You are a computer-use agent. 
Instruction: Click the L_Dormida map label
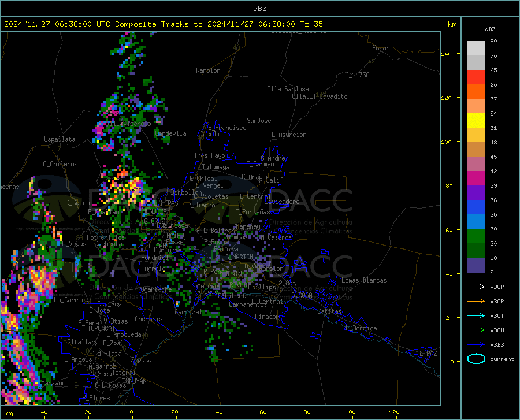coord(361,328)
